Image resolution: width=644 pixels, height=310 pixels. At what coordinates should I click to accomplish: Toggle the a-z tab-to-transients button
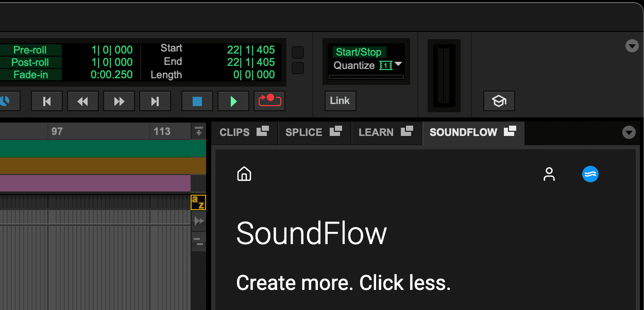[198, 202]
